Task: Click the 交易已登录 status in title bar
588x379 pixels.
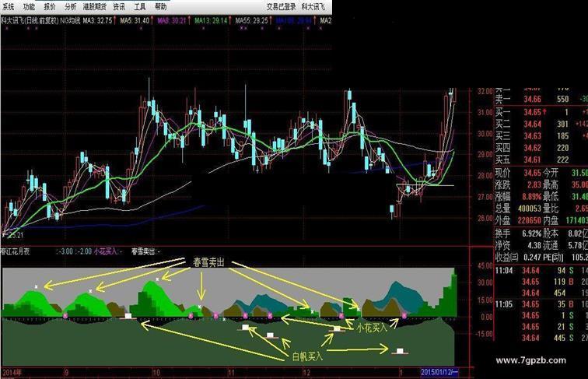Action: [x=281, y=6]
